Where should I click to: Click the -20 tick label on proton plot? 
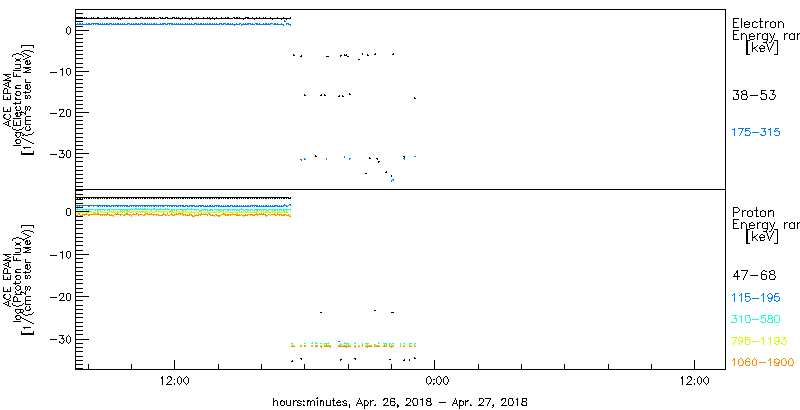coord(61,297)
